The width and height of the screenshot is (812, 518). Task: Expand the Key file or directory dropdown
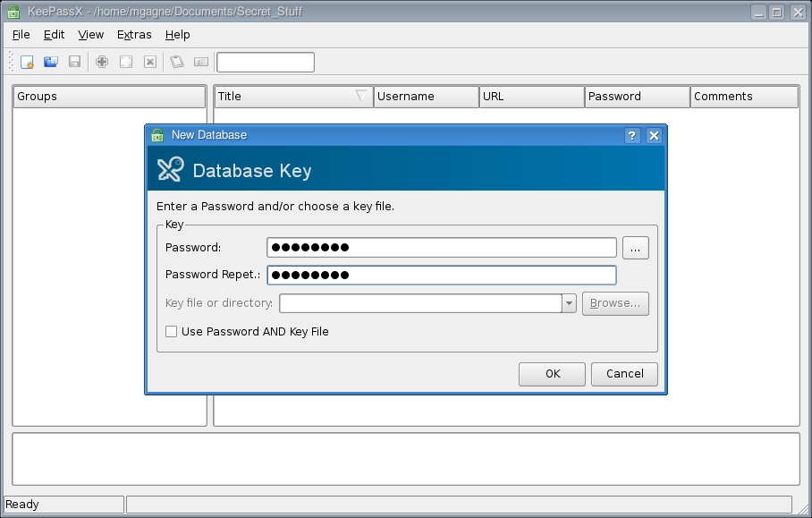click(x=569, y=303)
